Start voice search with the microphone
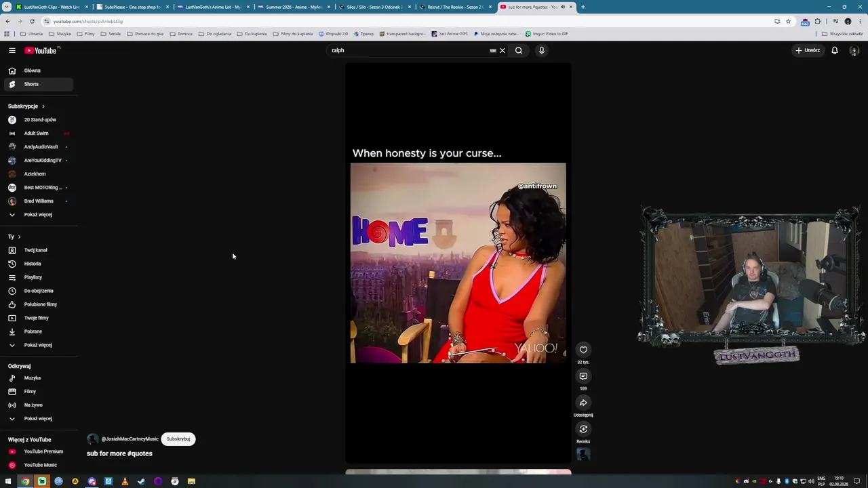 pos(542,50)
